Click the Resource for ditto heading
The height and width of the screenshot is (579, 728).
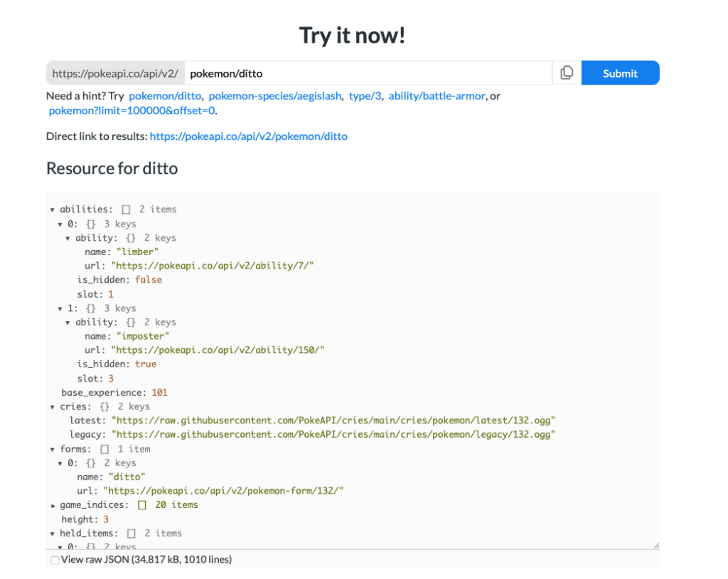pyautogui.click(x=112, y=168)
